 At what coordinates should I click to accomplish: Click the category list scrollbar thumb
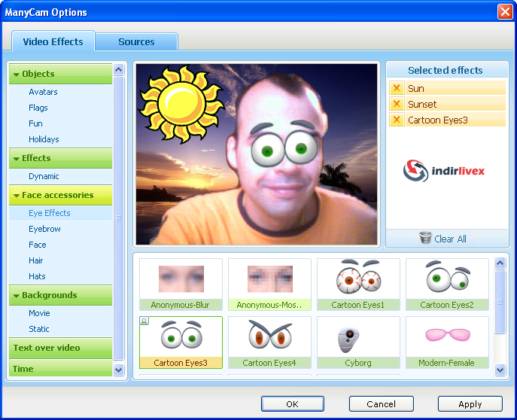pyautogui.click(x=118, y=218)
